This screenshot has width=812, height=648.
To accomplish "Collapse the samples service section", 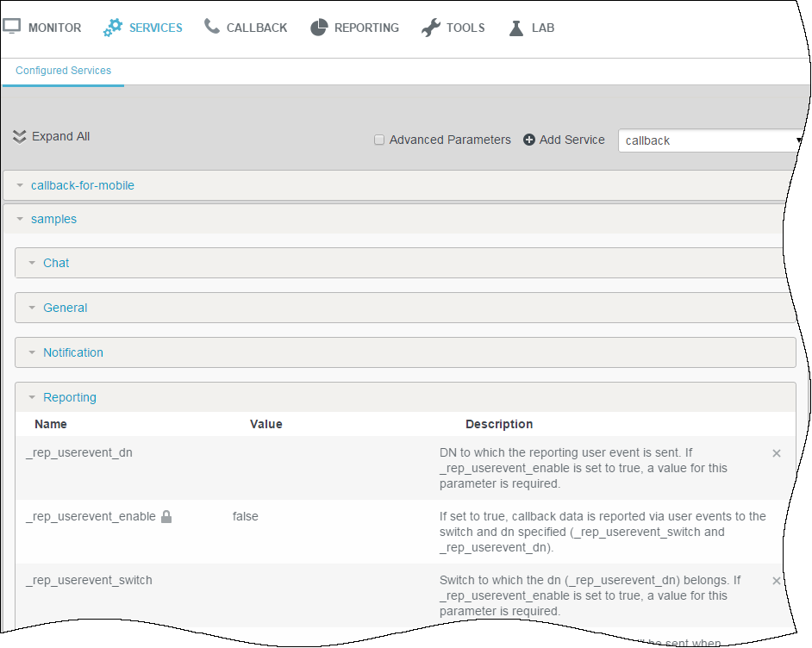I will click(x=53, y=219).
